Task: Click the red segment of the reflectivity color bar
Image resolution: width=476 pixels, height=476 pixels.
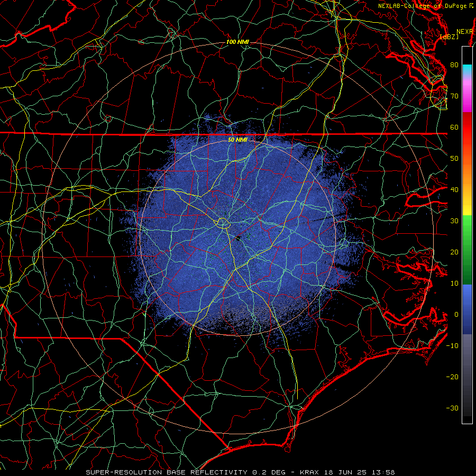Action: point(467,127)
